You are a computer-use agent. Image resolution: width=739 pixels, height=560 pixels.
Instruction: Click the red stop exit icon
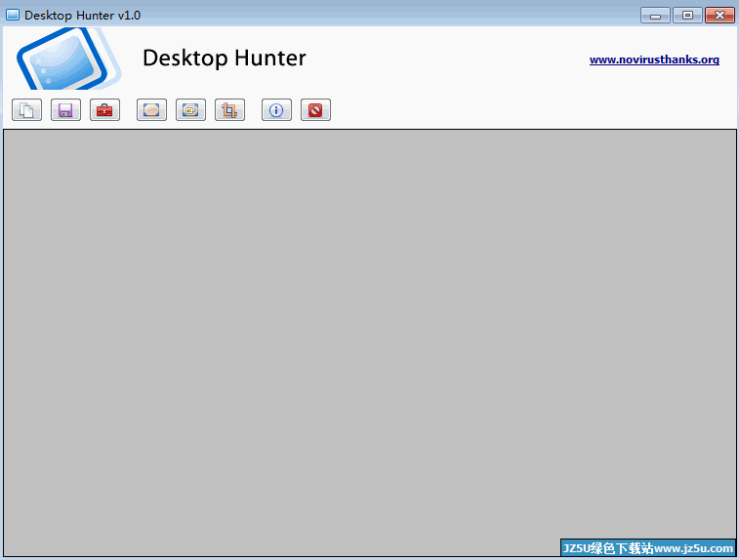pos(315,109)
